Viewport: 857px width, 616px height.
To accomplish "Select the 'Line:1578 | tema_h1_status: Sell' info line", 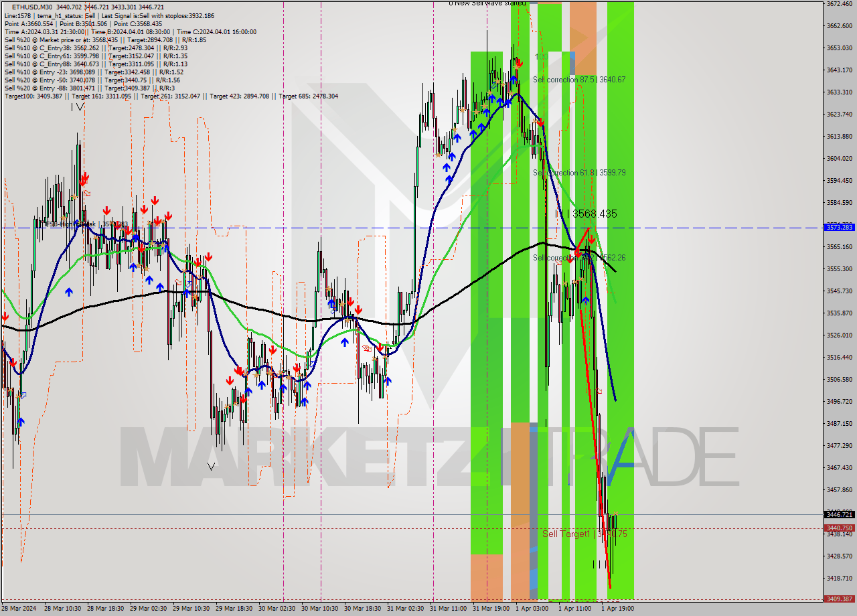I will tap(109, 15).
